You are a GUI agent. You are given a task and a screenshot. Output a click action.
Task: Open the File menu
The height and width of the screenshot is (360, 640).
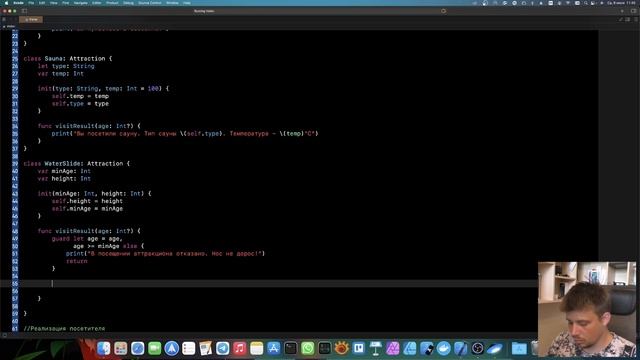pos(31,3)
